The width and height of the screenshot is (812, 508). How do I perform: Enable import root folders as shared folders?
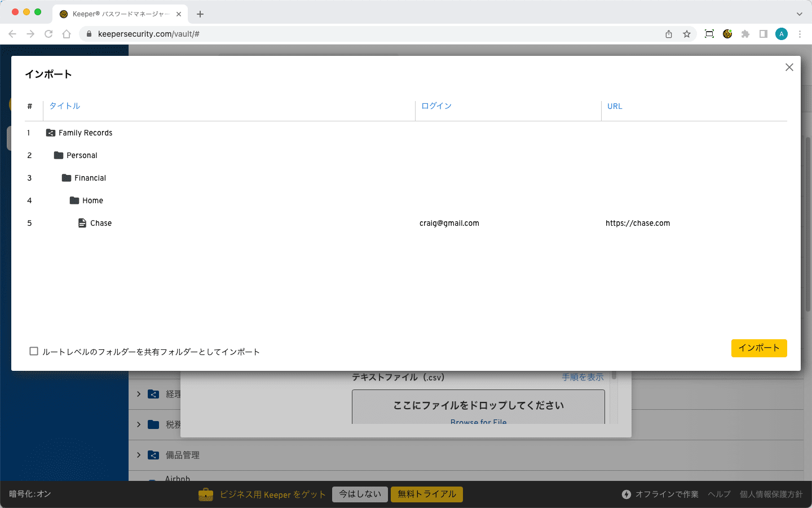(34, 352)
